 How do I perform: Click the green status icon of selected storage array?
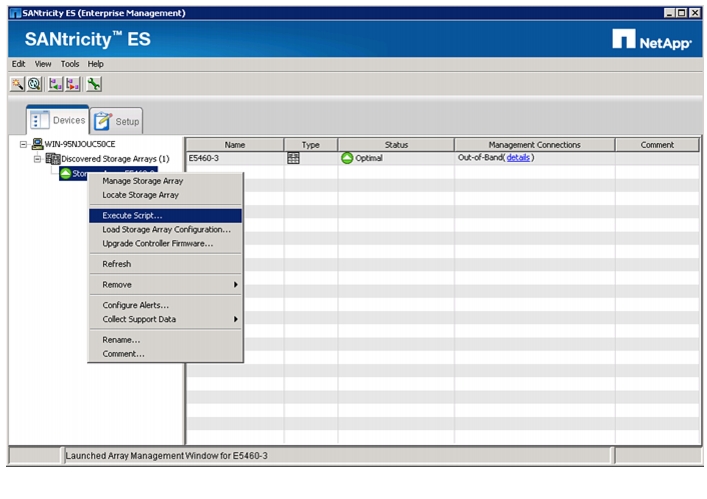66,173
